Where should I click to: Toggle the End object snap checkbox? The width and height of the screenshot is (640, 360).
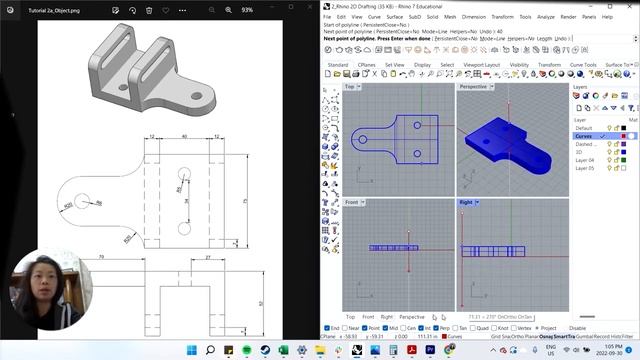point(327,328)
